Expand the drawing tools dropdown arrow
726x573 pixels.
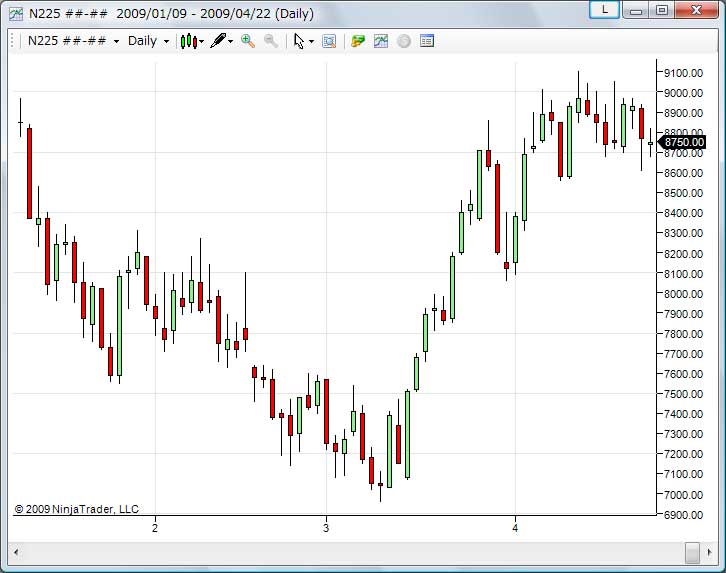[x=231, y=42]
